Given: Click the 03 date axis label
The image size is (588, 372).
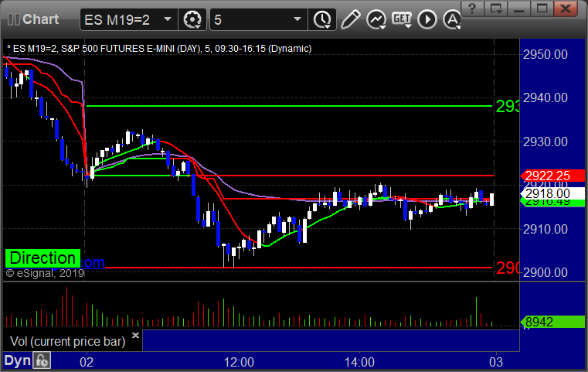Looking at the screenshot, I should point(496,362).
